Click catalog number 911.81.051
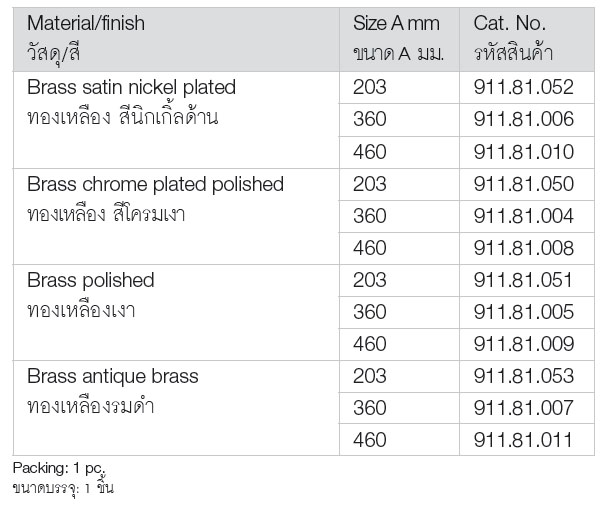The image size is (610, 507). (x=523, y=280)
